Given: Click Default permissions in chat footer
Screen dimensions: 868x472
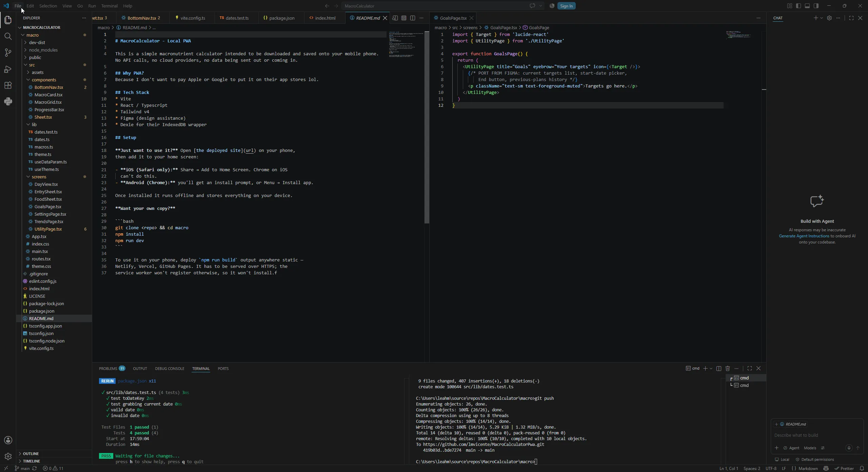Looking at the screenshot, I should tap(814, 459).
